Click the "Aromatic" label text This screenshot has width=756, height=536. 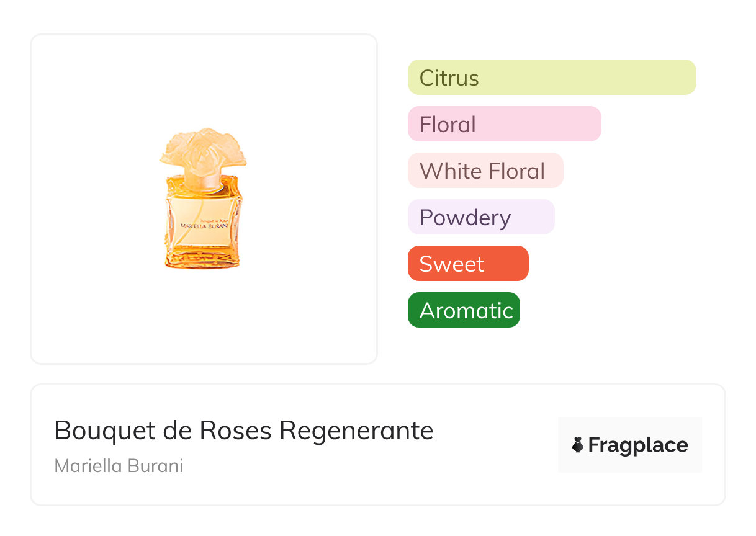pos(466,311)
